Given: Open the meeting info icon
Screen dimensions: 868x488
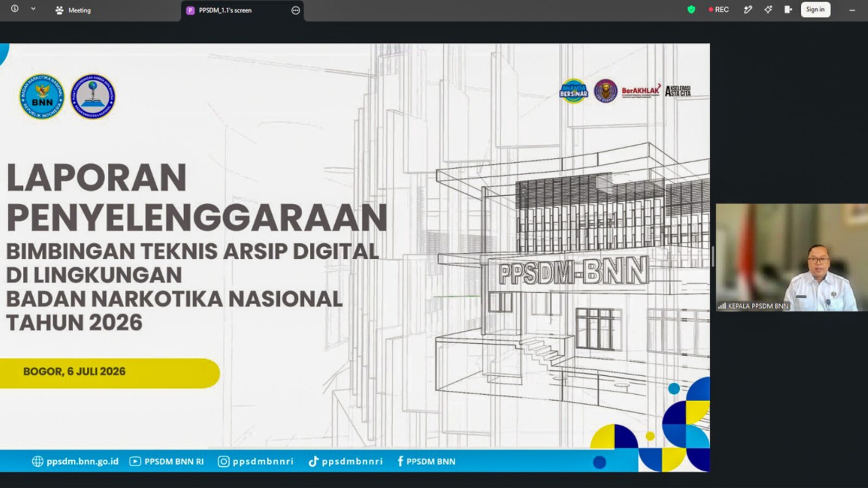Looking at the screenshot, I should tap(15, 9).
